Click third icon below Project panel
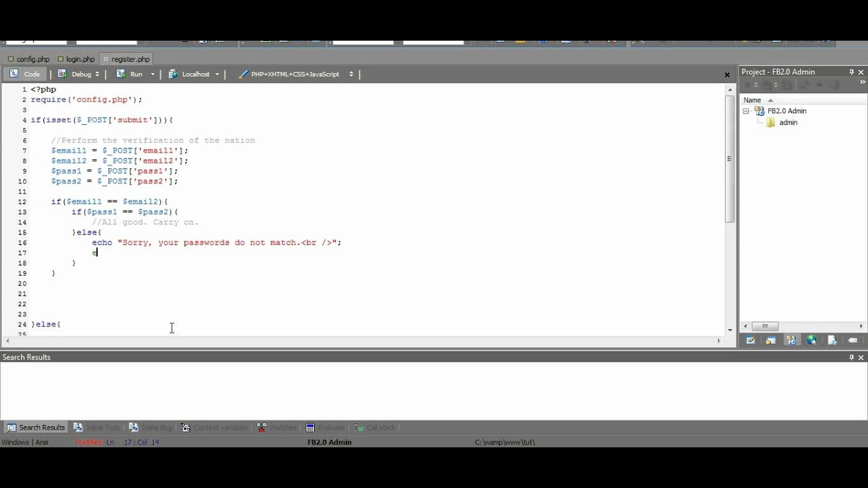 coord(791,340)
